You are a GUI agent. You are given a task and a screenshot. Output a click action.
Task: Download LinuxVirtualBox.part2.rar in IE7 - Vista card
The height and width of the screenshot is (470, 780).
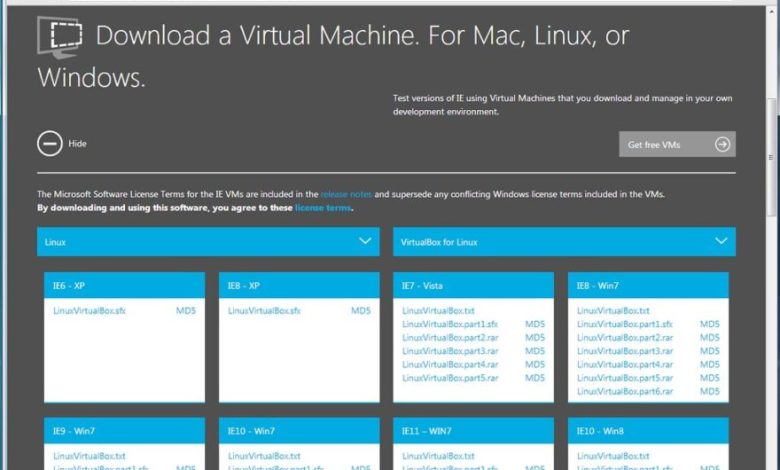click(450, 338)
